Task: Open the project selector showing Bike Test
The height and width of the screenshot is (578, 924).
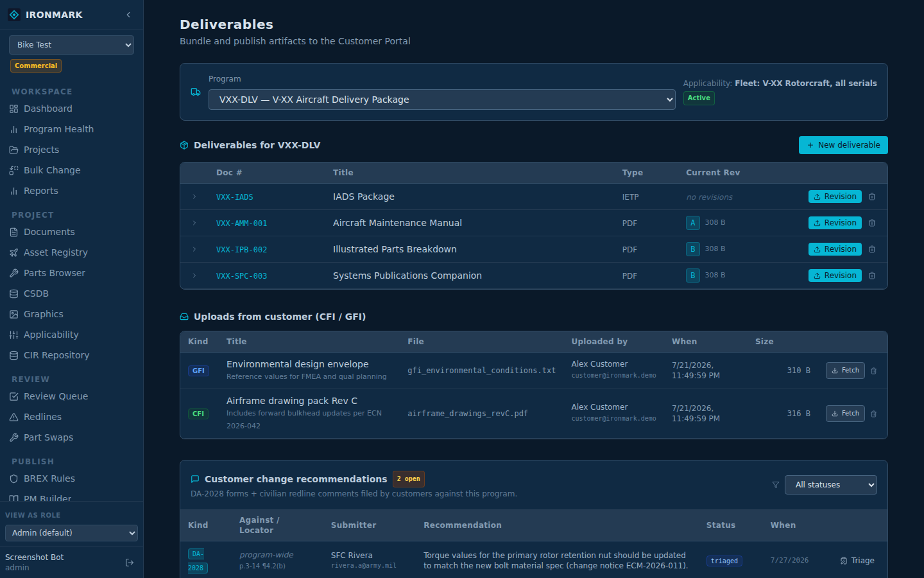Action: (x=71, y=45)
